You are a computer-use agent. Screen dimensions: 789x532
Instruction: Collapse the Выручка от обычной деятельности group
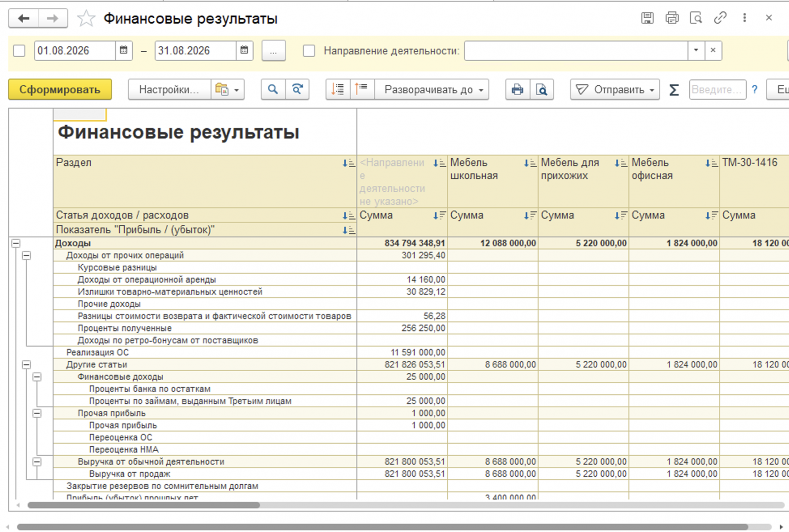click(37, 461)
